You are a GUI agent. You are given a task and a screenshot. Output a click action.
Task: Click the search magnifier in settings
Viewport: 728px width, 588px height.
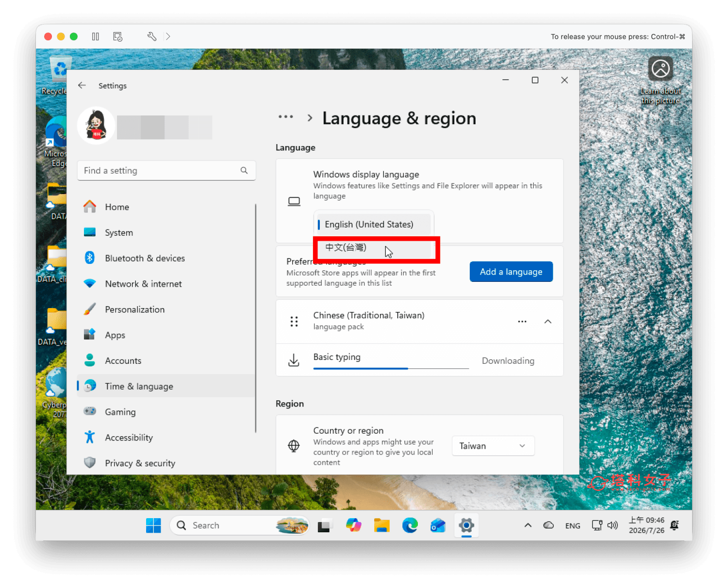[244, 170]
